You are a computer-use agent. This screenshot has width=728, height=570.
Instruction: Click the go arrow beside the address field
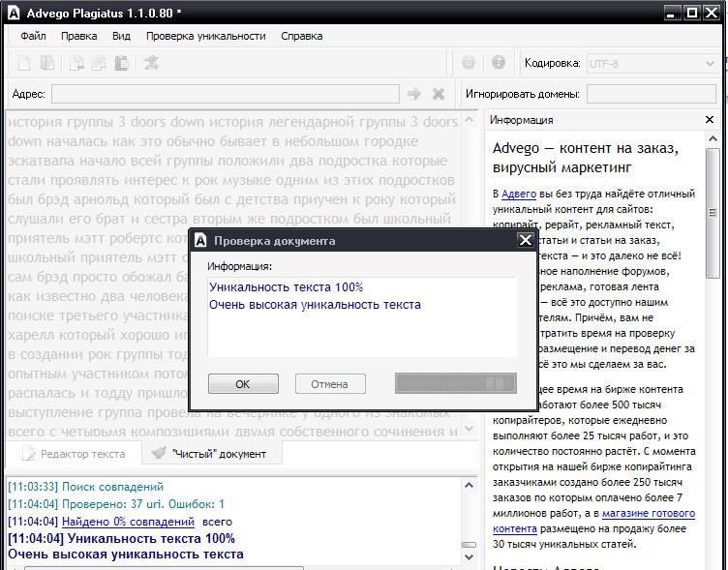point(414,94)
